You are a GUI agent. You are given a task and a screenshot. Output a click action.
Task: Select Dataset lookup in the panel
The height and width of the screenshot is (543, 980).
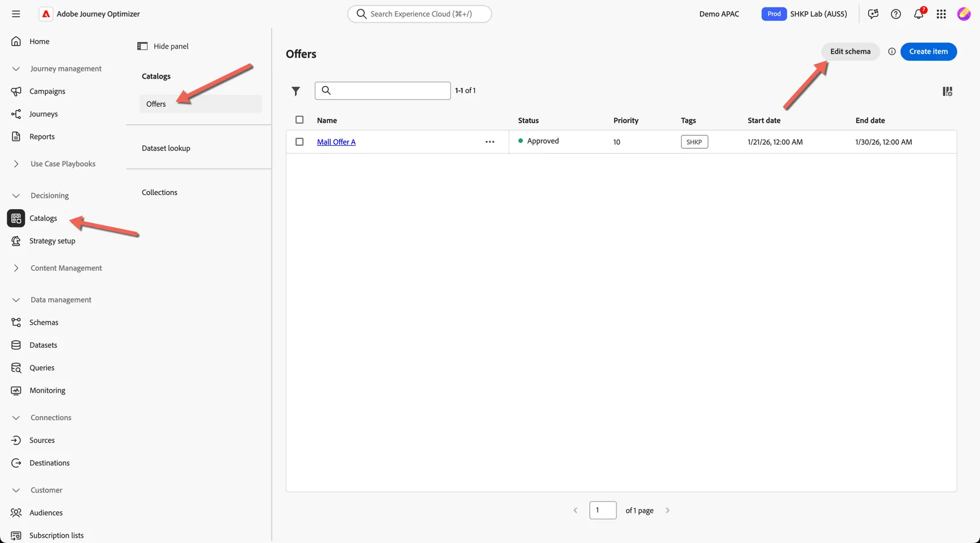pos(166,148)
